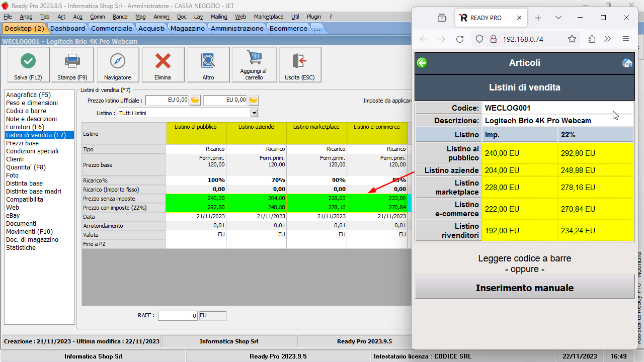Click the WECLOG001 code value
The image size is (644, 362).
(508, 108)
